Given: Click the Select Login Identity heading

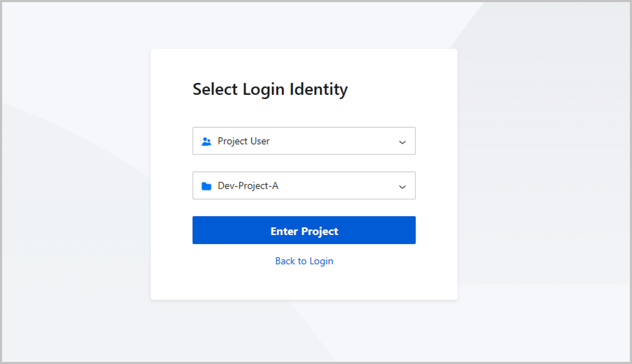Looking at the screenshot, I should 270,90.
